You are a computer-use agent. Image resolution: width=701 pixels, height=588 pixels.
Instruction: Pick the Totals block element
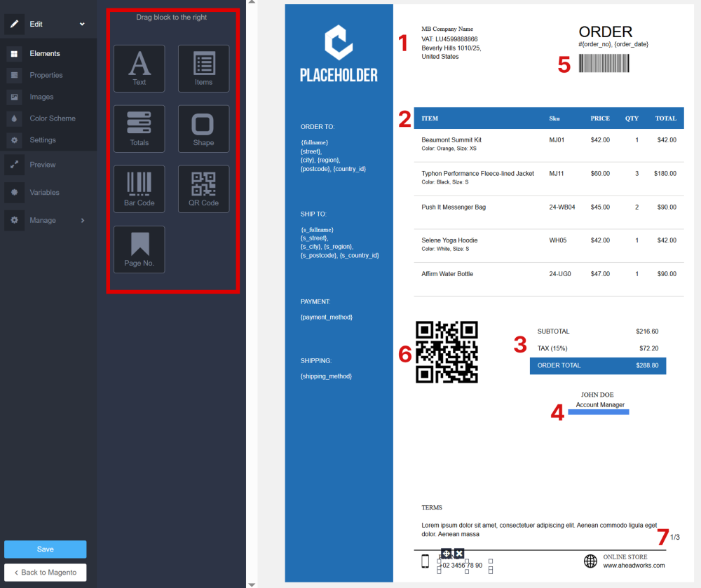(139, 129)
